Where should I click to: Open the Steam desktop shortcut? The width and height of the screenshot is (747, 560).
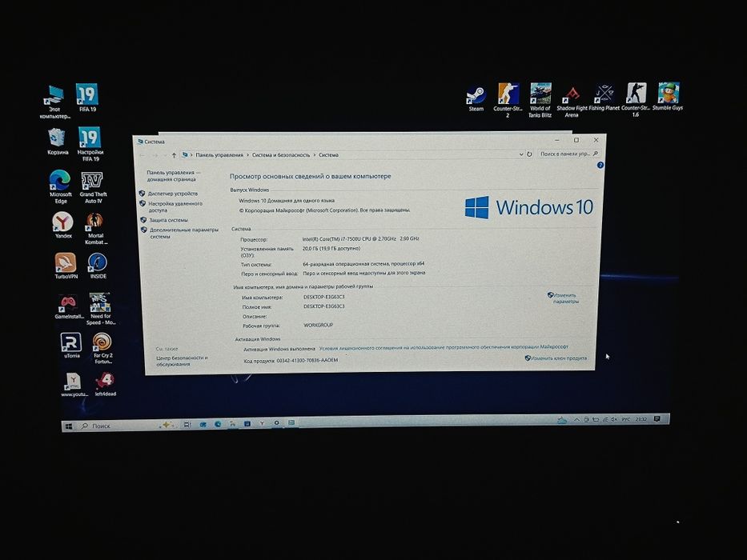pyautogui.click(x=476, y=98)
